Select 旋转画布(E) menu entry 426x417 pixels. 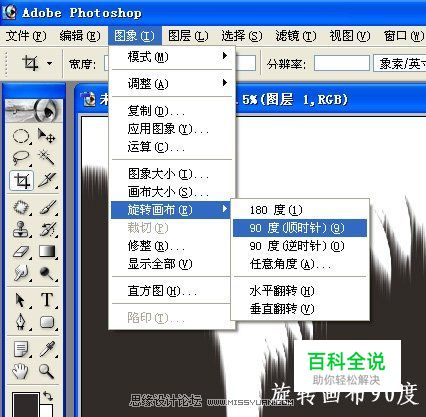(171, 210)
